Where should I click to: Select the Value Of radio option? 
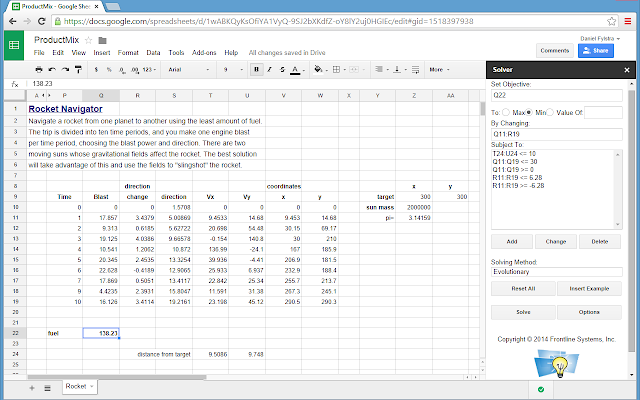coord(550,112)
